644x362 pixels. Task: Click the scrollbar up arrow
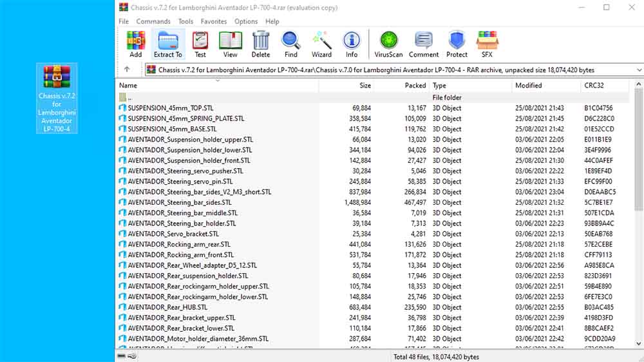point(638,84)
